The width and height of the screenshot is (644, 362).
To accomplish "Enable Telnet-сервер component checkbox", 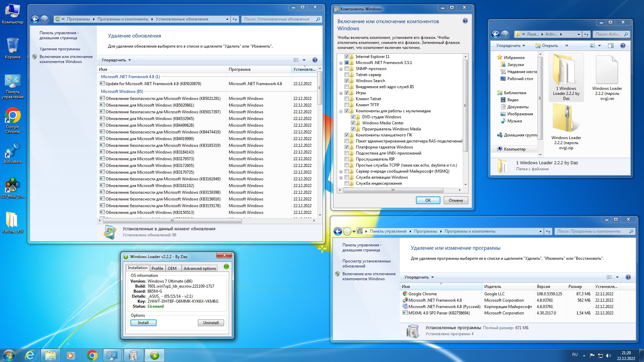I will [x=347, y=75].
